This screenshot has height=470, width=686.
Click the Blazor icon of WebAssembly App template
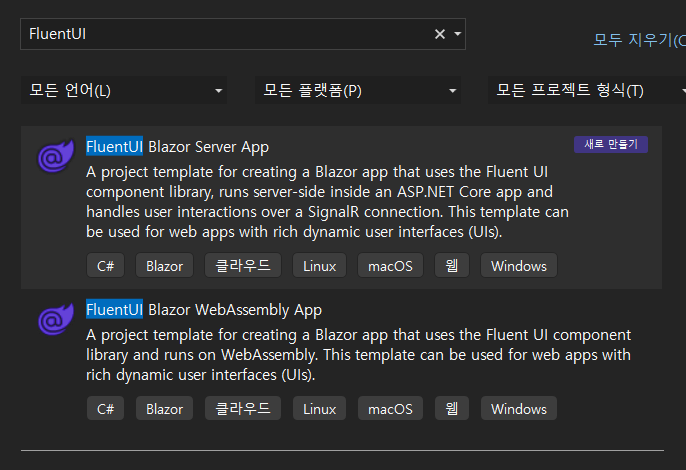[56, 319]
